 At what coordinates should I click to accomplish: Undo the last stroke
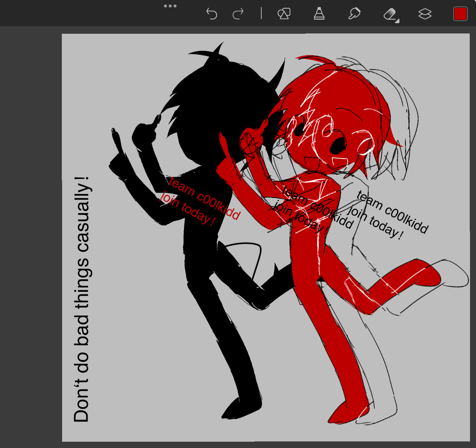click(212, 14)
